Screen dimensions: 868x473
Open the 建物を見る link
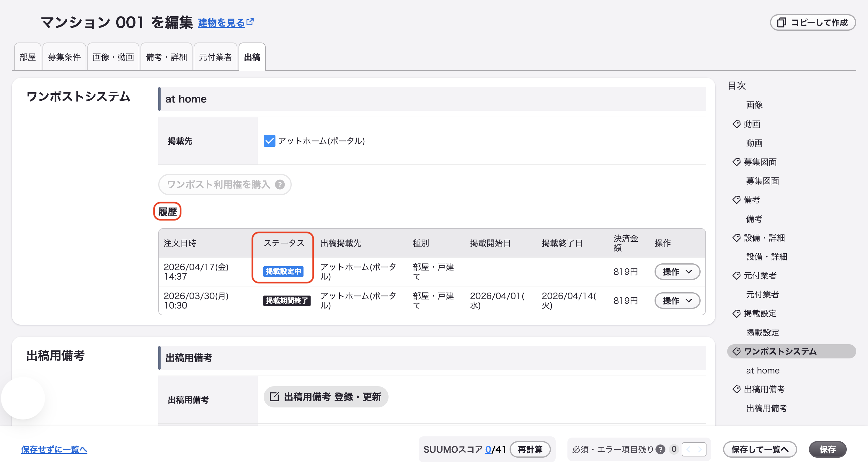[221, 22]
